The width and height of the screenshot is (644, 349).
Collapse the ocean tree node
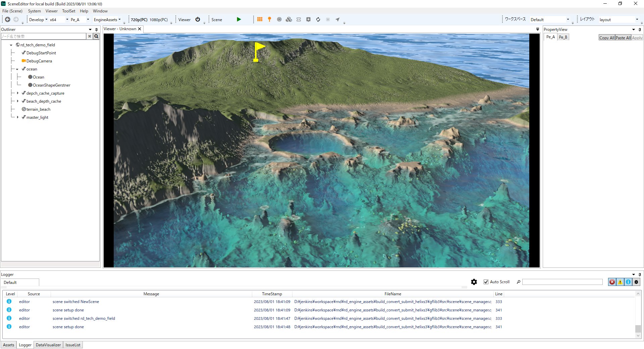[17, 69]
